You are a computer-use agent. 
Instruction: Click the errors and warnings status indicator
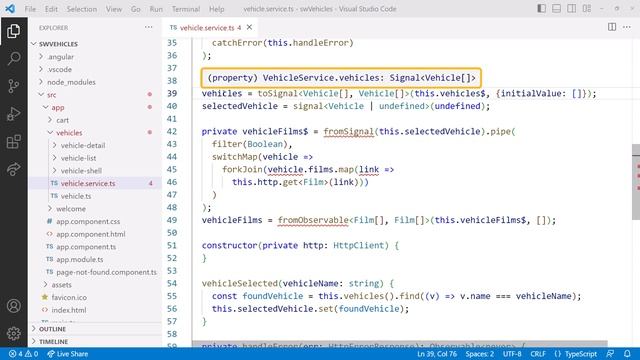tap(23, 354)
